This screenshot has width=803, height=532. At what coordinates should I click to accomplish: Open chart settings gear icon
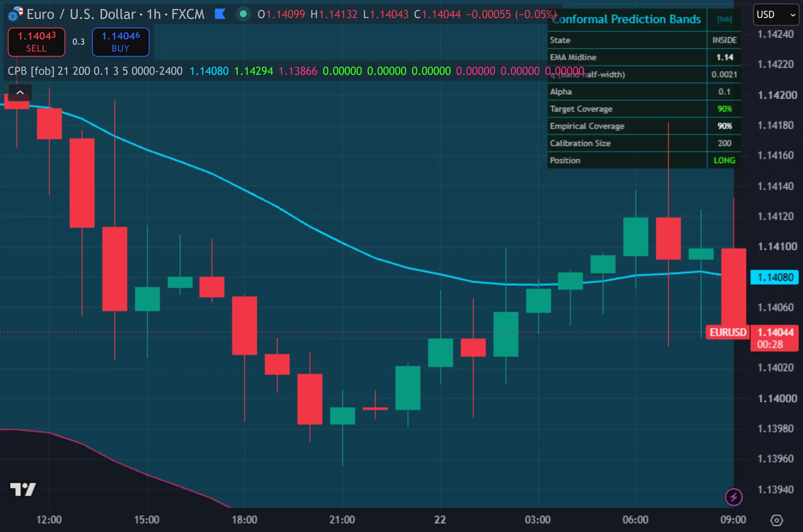(776, 520)
